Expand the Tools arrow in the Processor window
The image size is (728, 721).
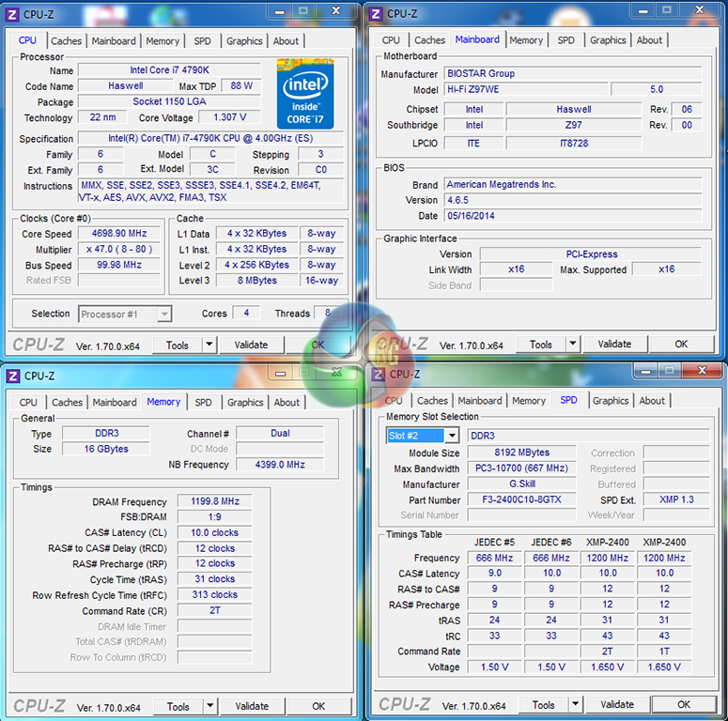[x=209, y=345]
